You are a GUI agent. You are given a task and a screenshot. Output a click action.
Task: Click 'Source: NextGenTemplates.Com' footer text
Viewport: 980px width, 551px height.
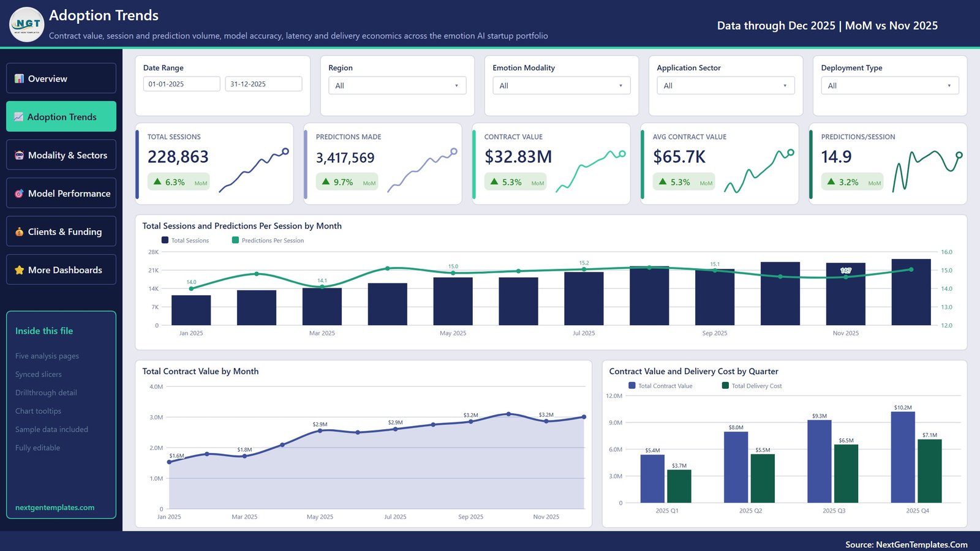pyautogui.click(x=907, y=544)
